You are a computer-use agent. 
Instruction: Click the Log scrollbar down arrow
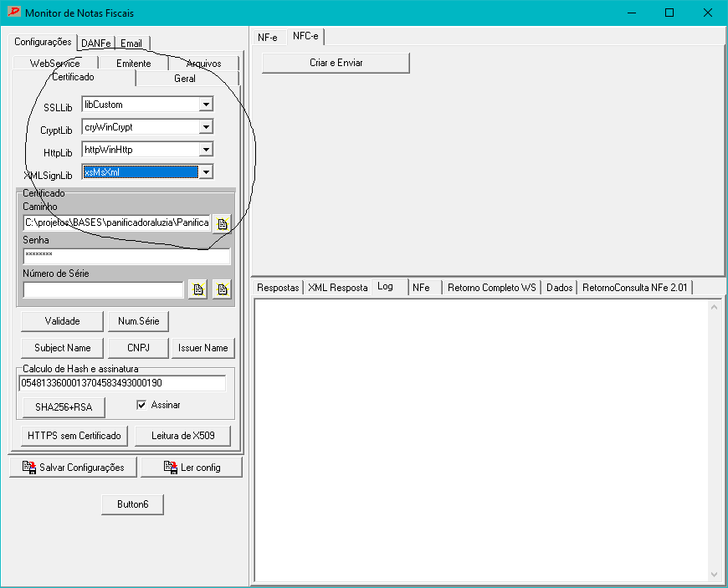pos(714,575)
